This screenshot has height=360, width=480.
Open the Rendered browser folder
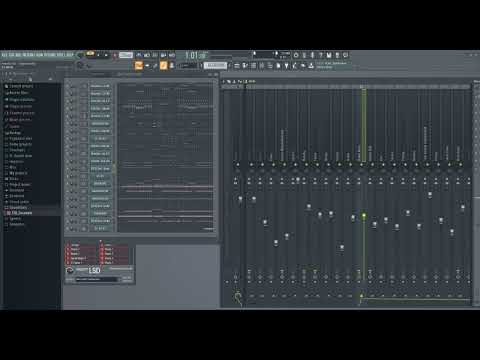pyautogui.click(x=14, y=196)
